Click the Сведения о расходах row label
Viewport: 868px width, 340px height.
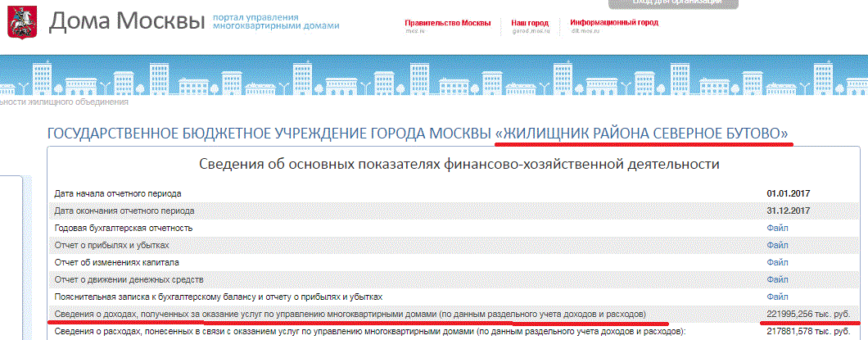370,331
